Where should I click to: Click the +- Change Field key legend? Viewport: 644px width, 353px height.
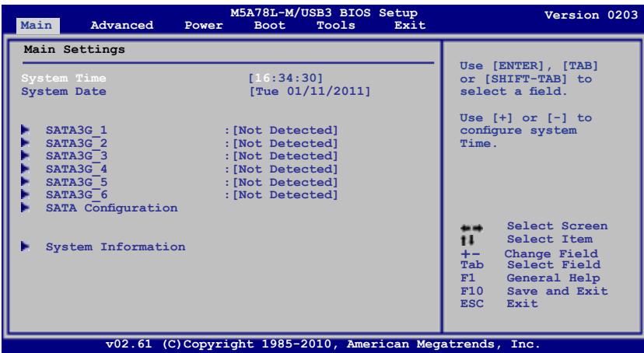click(x=470, y=254)
